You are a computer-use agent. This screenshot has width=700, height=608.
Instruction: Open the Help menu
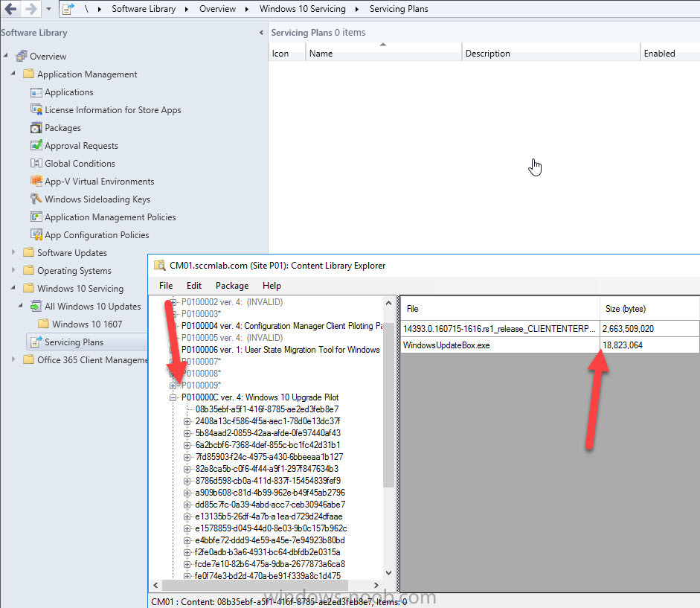(x=272, y=286)
